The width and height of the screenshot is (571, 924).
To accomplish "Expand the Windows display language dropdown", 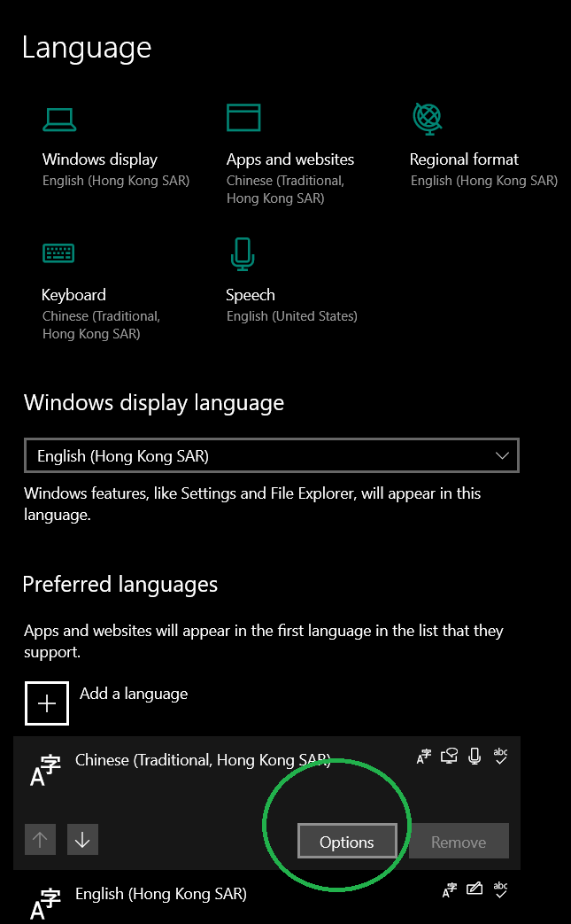I will coord(272,455).
